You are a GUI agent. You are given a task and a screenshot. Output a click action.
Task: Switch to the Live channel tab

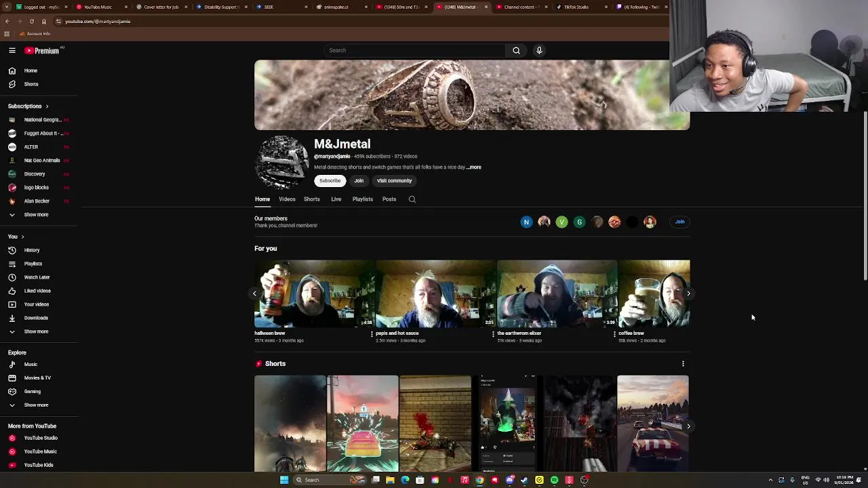point(336,199)
